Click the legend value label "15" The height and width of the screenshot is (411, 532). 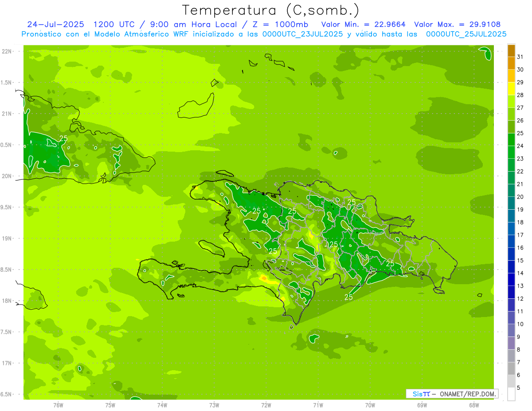[x=520, y=260]
